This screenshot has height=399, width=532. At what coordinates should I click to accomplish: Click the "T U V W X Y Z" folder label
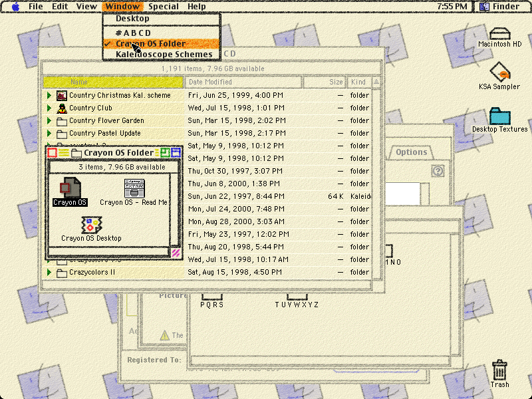pyautogui.click(x=297, y=305)
